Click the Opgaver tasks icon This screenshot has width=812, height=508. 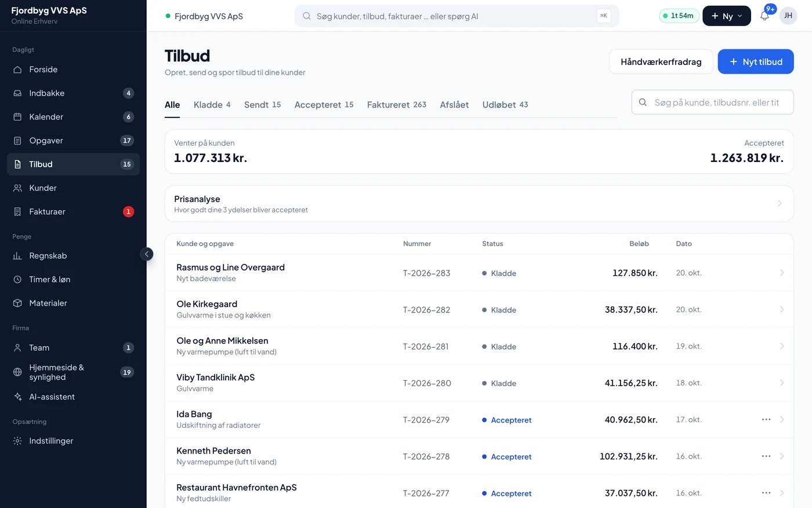[x=17, y=140]
